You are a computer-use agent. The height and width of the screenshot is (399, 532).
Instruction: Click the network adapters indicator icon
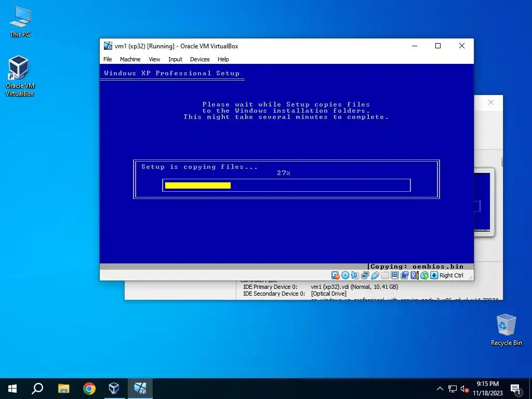(365, 275)
